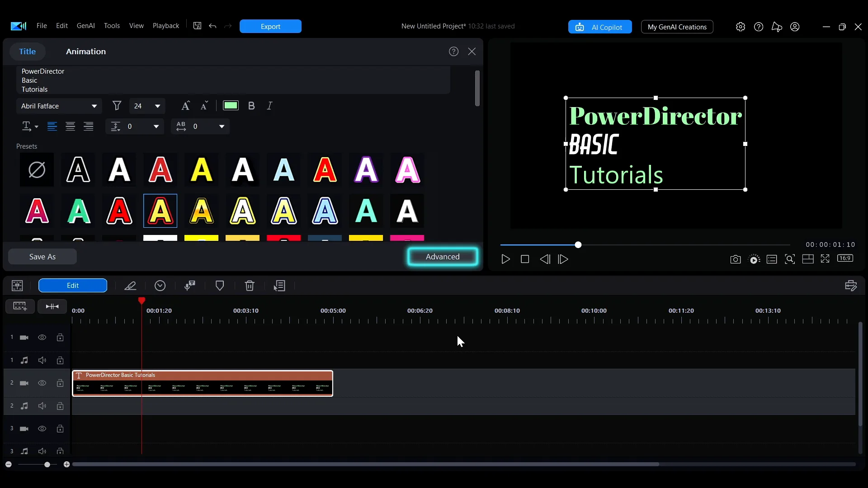Open the timeline layout settings icon

click(851, 286)
